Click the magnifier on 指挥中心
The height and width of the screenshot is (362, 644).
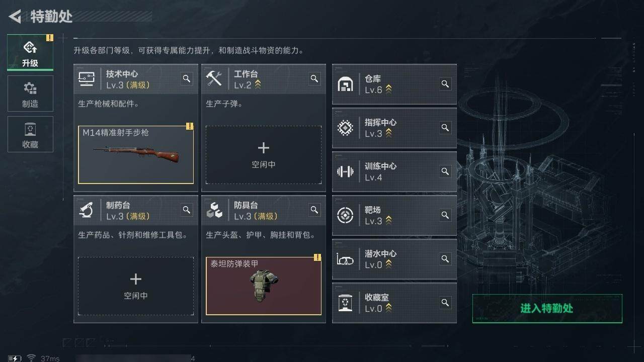(x=445, y=127)
